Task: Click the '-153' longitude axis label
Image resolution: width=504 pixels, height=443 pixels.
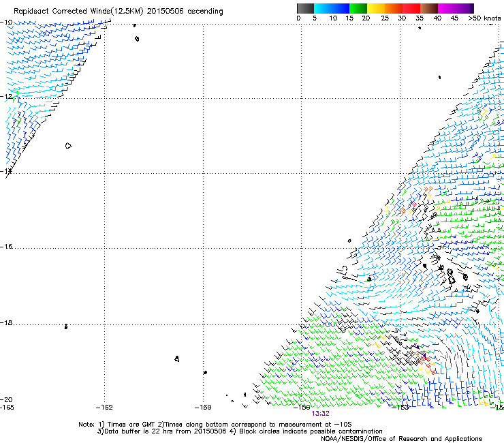Action: pos(400,408)
